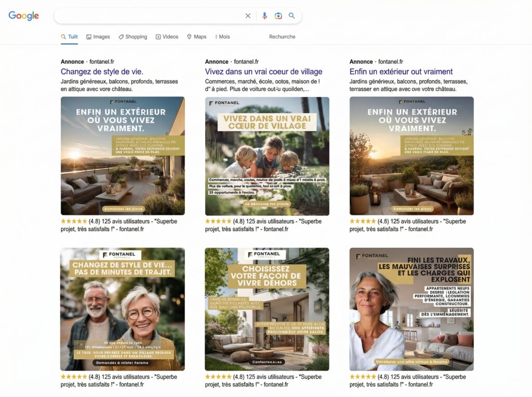
Task: Start voice search with microphone icon
Action: pyautogui.click(x=264, y=16)
